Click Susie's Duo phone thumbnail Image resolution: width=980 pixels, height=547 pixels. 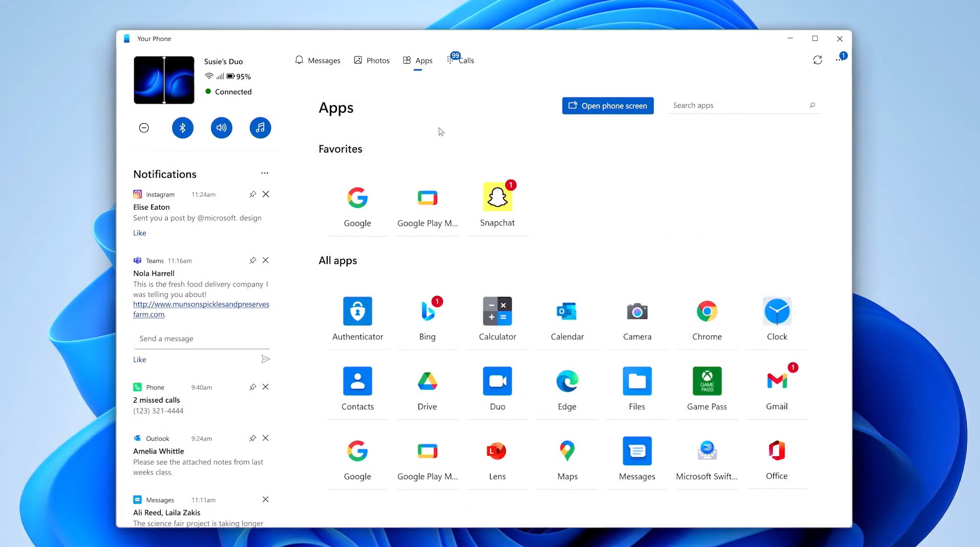(x=164, y=80)
